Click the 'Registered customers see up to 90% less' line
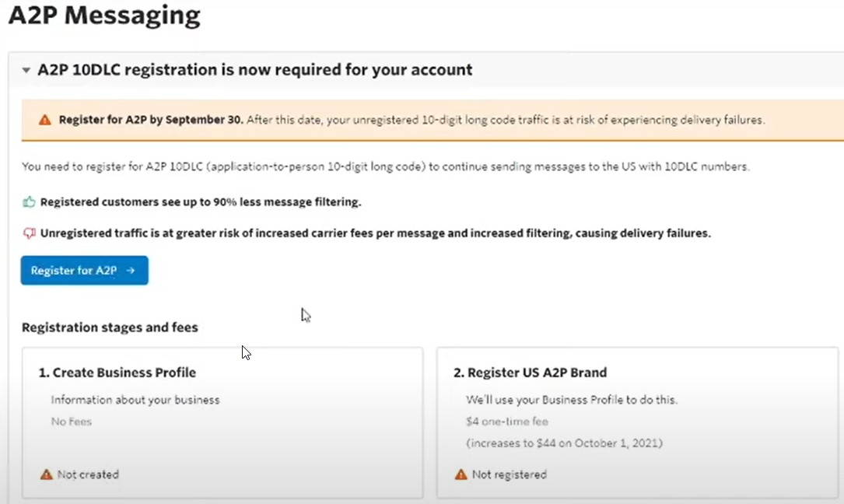This screenshot has width=844, height=504. click(201, 202)
